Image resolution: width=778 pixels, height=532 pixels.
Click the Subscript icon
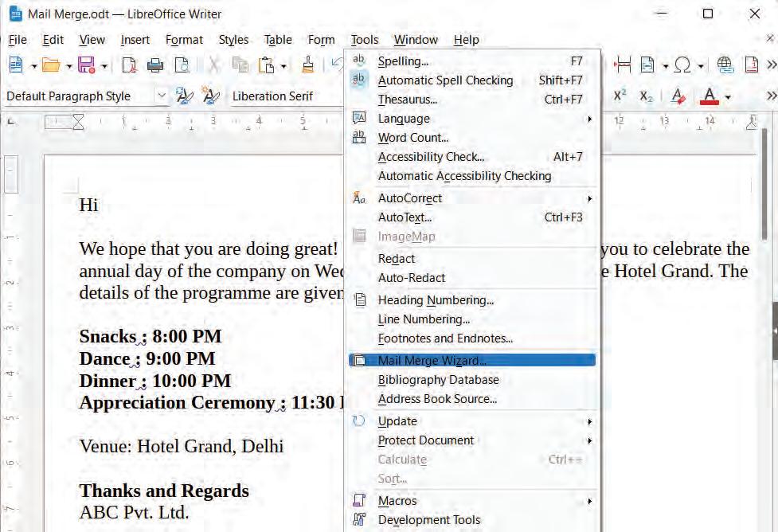[x=646, y=96]
